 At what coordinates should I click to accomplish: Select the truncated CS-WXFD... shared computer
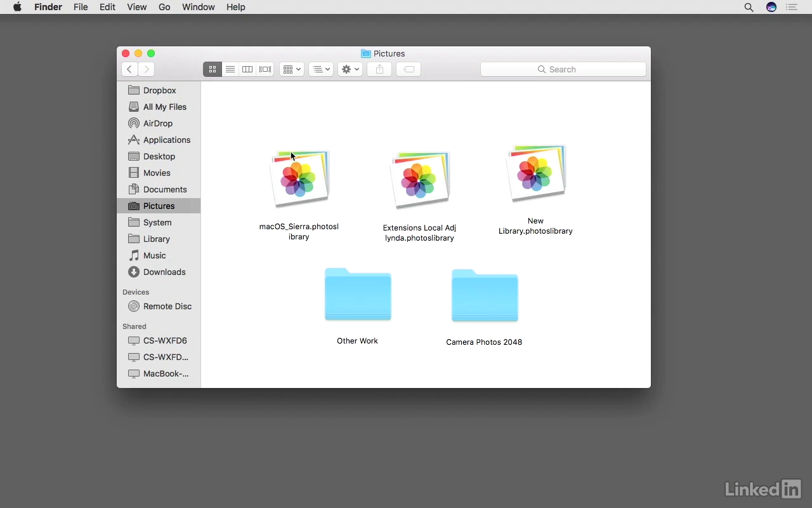159,357
